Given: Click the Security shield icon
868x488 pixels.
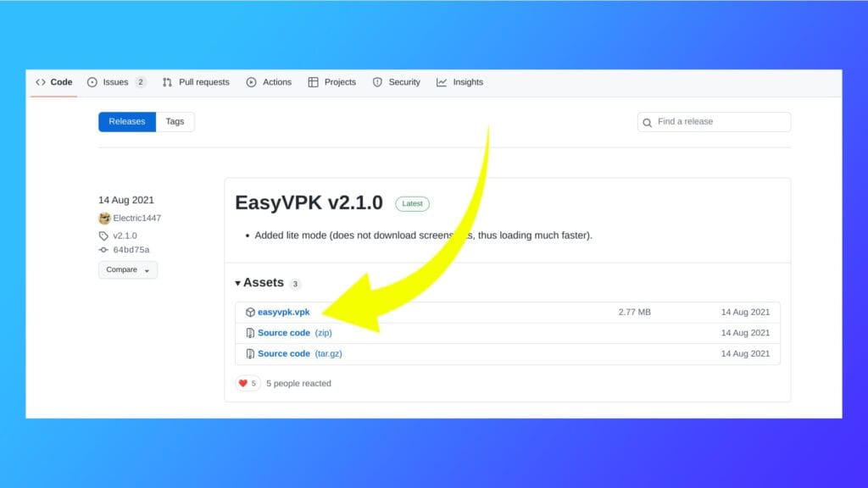Looking at the screenshot, I should click(378, 82).
